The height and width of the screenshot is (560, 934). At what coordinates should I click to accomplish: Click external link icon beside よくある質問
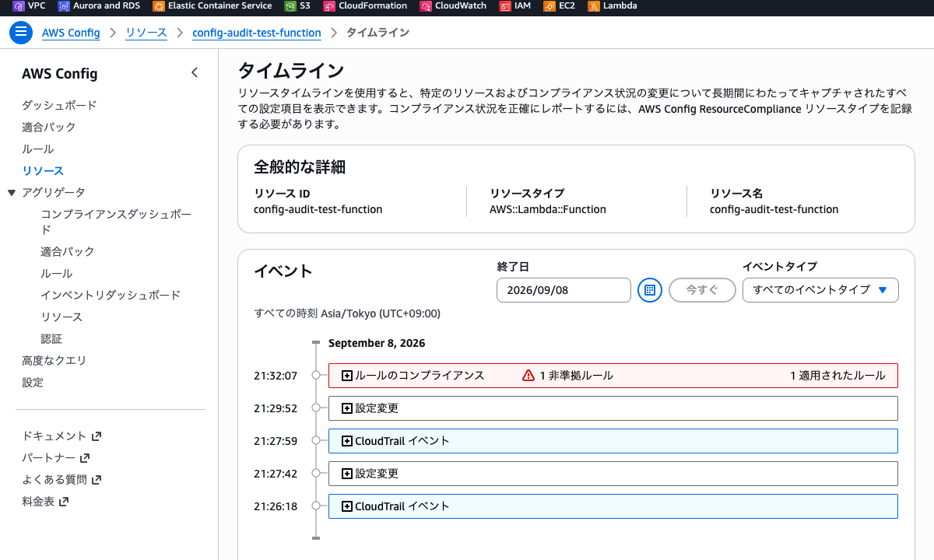click(97, 480)
